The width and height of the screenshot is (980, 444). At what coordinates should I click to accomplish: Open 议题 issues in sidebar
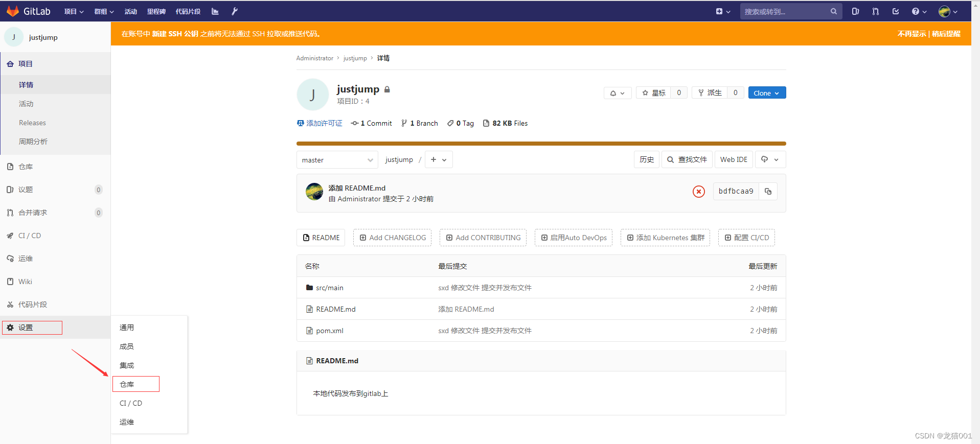tap(55, 190)
